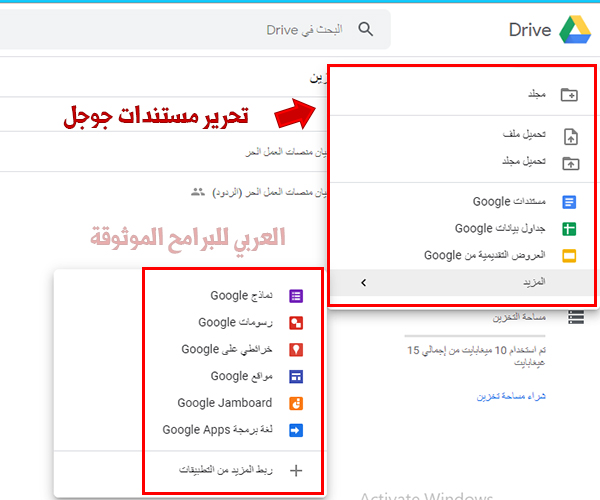Image resolution: width=600 pixels, height=500 pixels.
Task: Click the Google Drive logo icon
Action: pyautogui.click(x=575, y=29)
